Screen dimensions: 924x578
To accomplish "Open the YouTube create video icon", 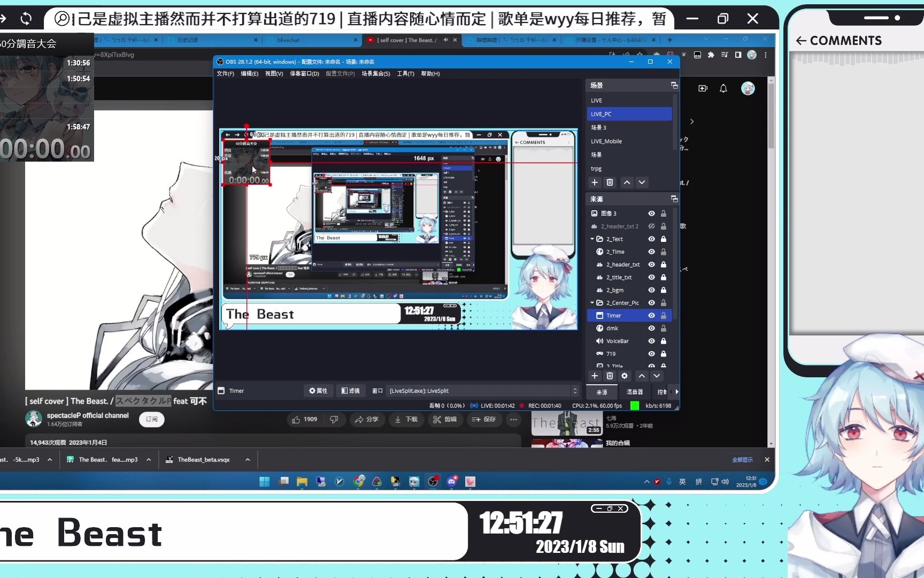I will coord(703,88).
